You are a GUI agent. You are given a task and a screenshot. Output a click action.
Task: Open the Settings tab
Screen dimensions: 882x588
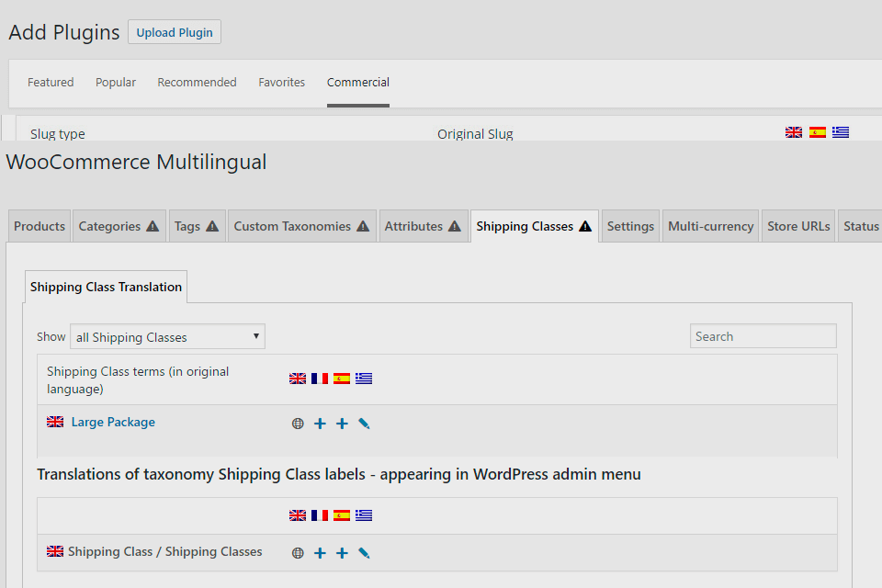630,226
